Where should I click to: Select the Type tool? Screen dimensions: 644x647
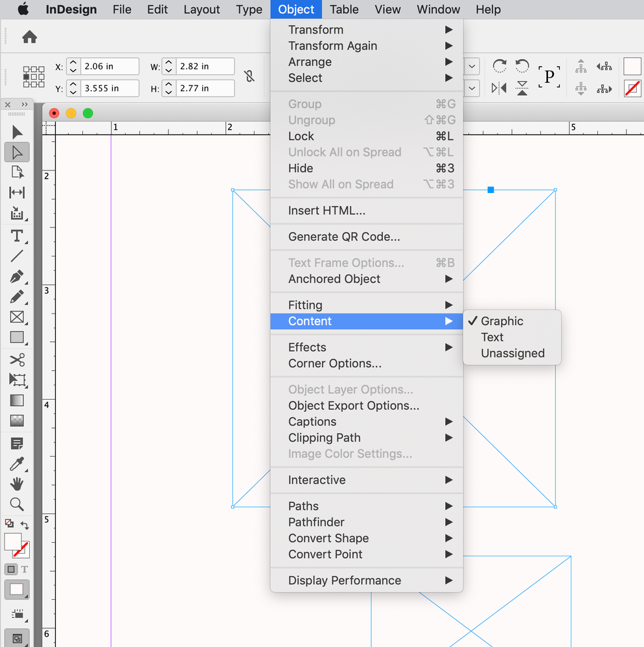pyautogui.click(x=17, y=236)
